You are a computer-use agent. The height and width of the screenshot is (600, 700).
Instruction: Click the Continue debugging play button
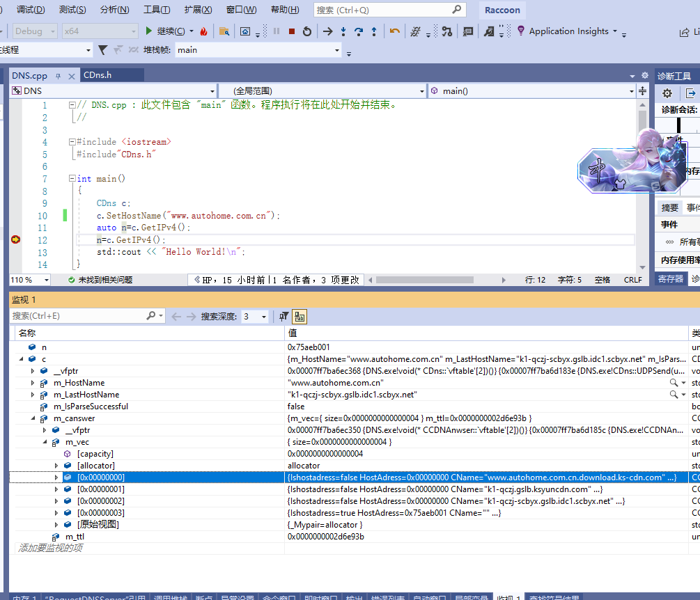point(149,31)
